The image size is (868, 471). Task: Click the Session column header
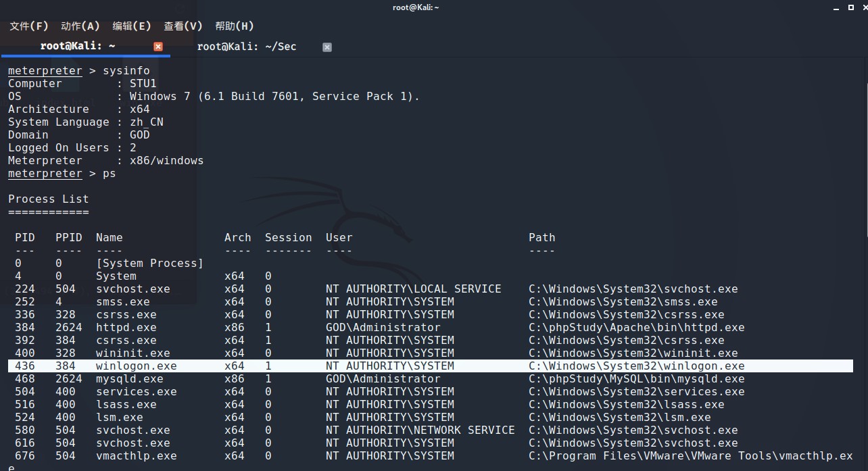pyautogui.click(x=289, y=238)
